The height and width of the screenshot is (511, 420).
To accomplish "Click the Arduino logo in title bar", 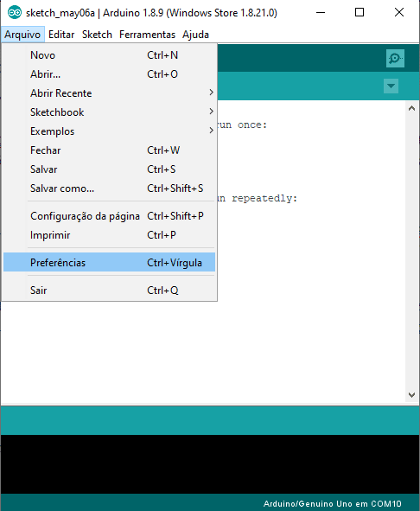I will [x=15, y=13].
